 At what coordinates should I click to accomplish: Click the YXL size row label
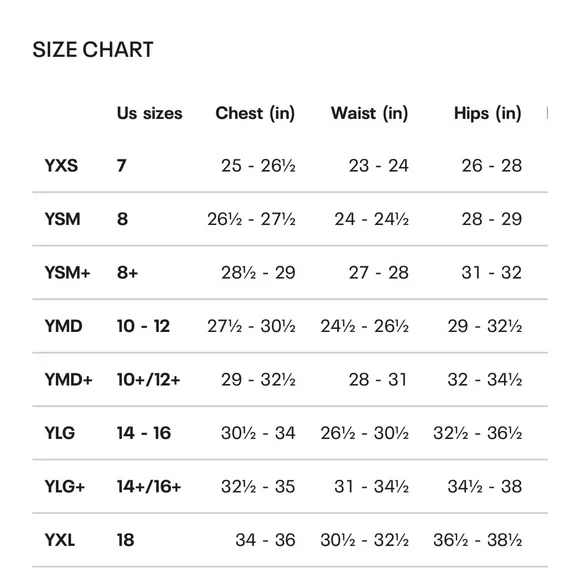point(60,540)
